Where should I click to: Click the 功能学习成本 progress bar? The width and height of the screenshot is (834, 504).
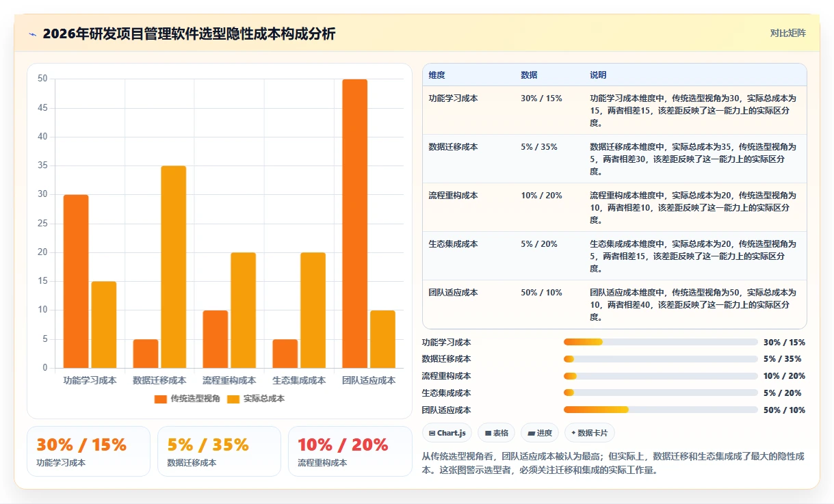point(661,342)
